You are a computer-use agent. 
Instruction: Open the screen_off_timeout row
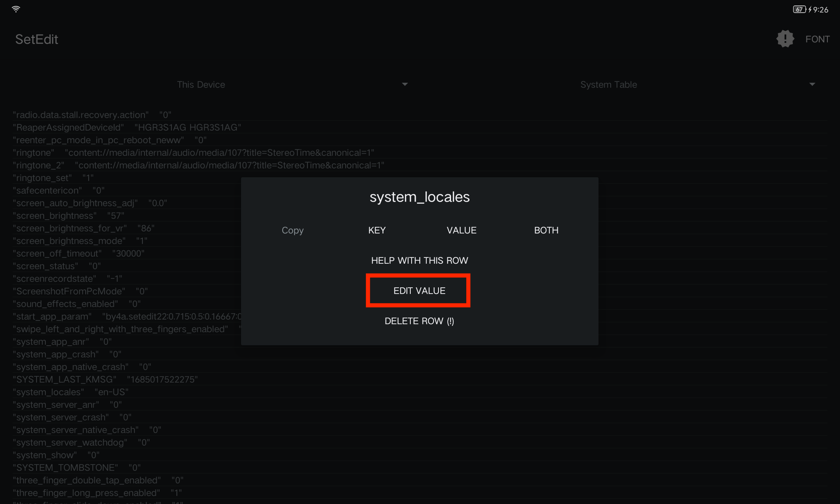click(x=79, y=253)
